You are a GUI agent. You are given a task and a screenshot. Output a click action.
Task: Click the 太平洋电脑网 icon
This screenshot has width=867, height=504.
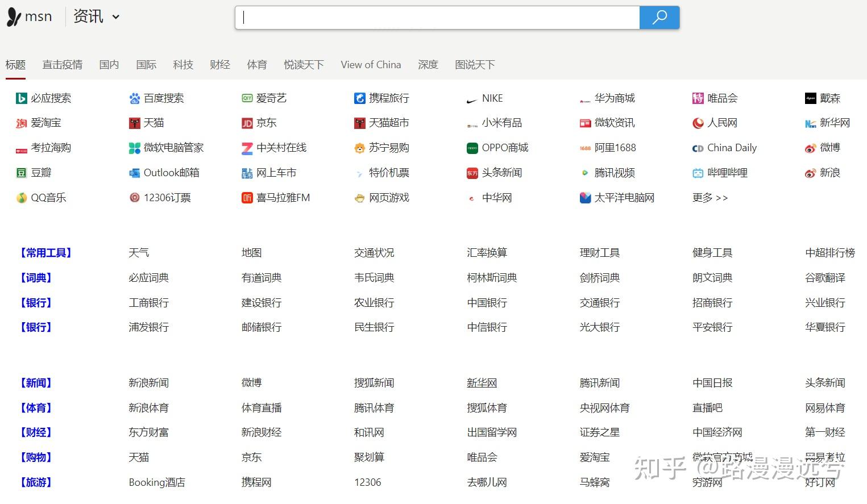pos(585,198)
